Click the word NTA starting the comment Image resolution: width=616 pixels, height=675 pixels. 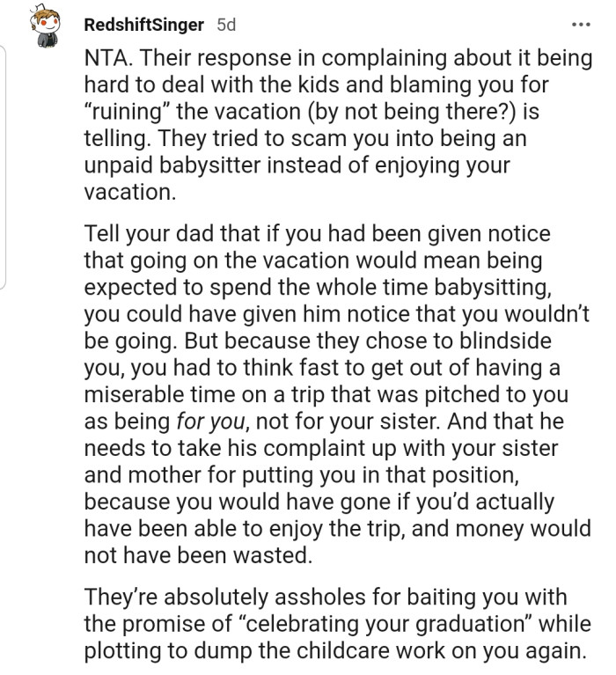pos(107,59)
